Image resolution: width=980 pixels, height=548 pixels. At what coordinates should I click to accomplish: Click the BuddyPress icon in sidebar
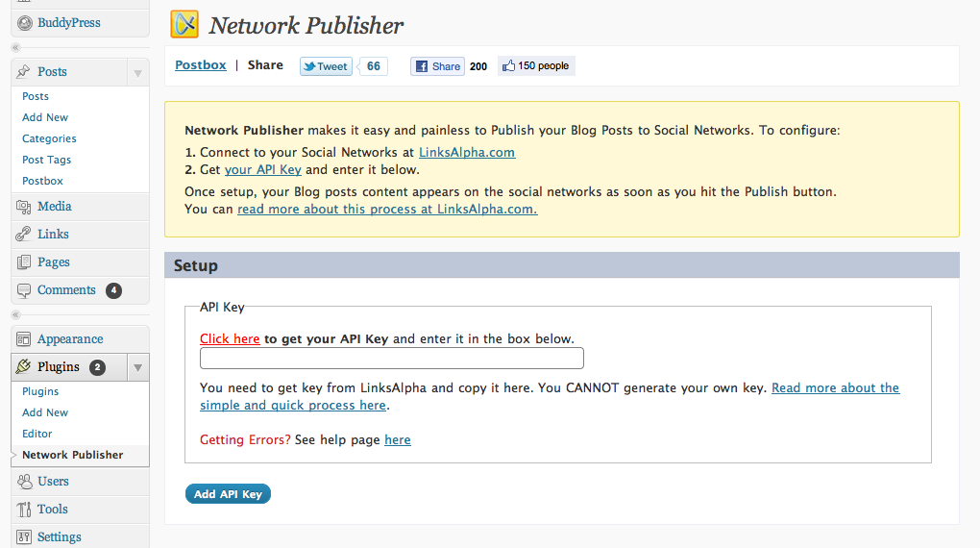click(24, 23)
